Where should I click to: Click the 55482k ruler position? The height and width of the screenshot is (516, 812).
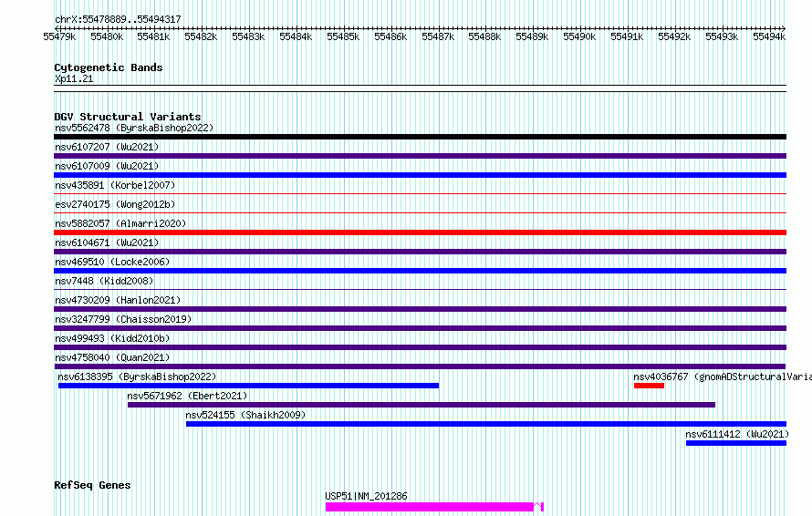click(x=201, y=36)
